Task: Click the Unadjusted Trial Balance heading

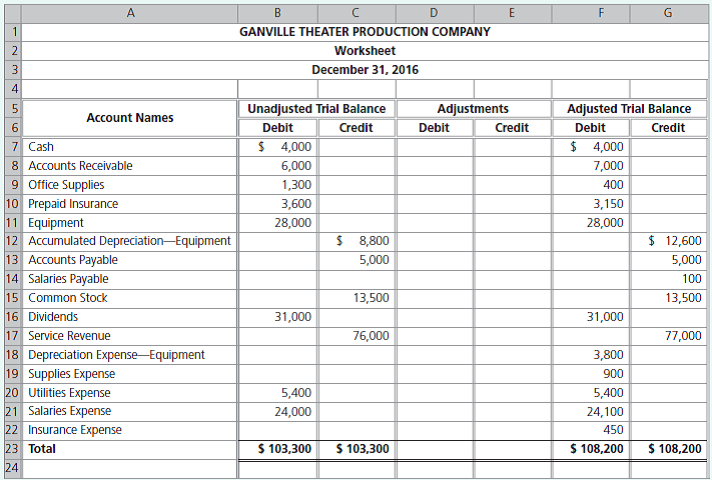Action: (316, 109)
